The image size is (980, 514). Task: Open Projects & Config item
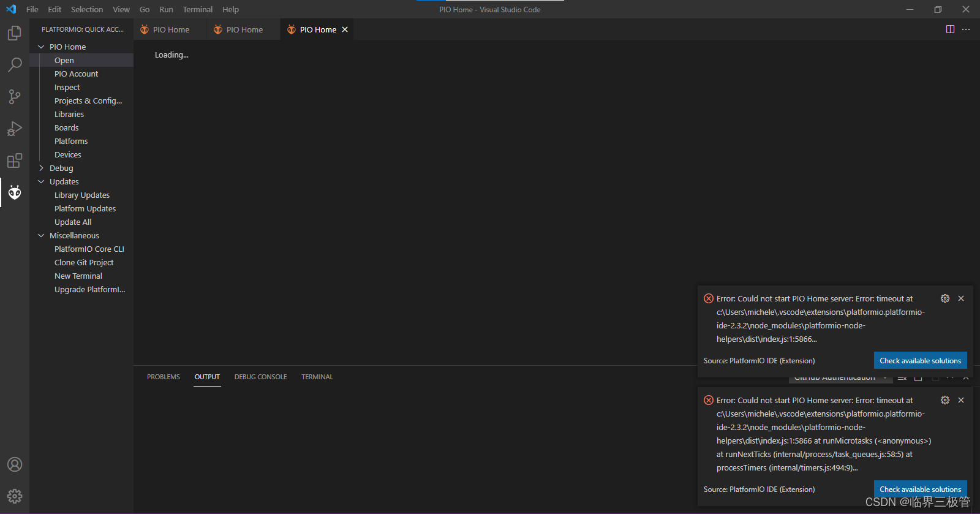(x=81, y=100)
